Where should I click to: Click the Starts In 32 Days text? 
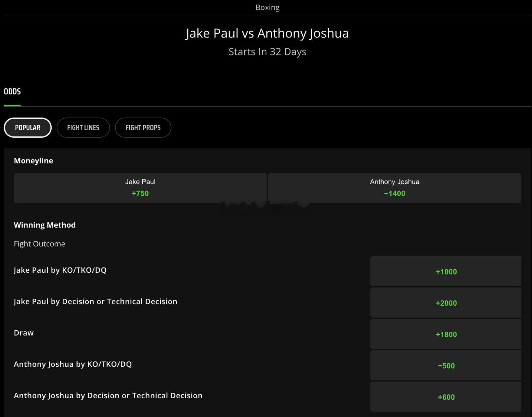(x=267, y=52)
